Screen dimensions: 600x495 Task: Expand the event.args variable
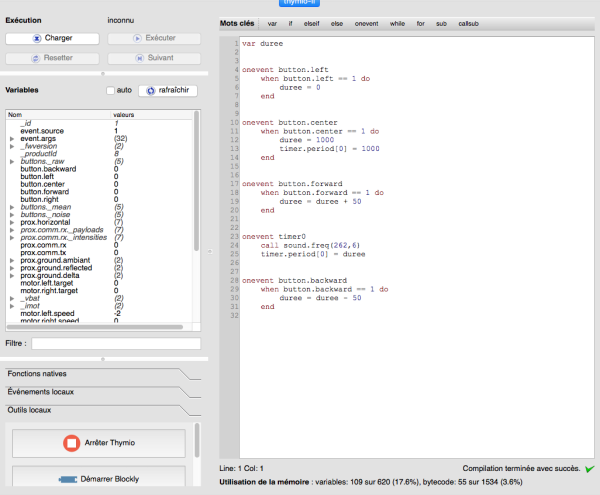(12, 139)
